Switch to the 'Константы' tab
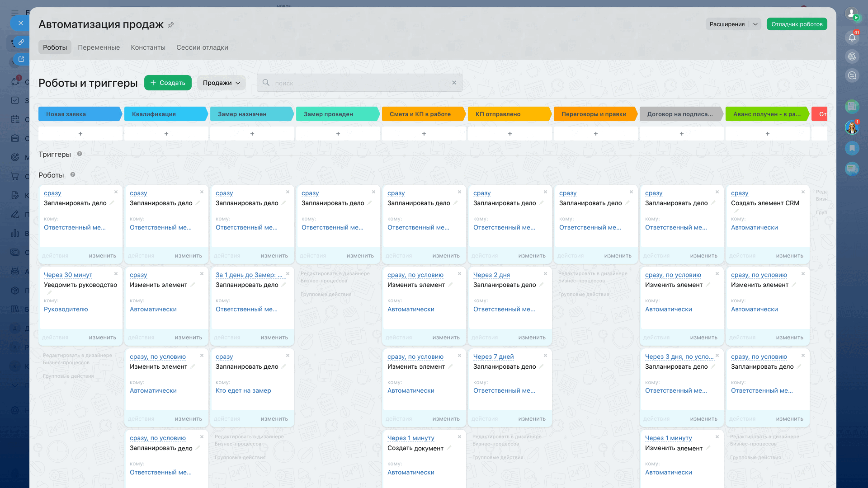The image size is (868, 488). click(x=148, y=47)
